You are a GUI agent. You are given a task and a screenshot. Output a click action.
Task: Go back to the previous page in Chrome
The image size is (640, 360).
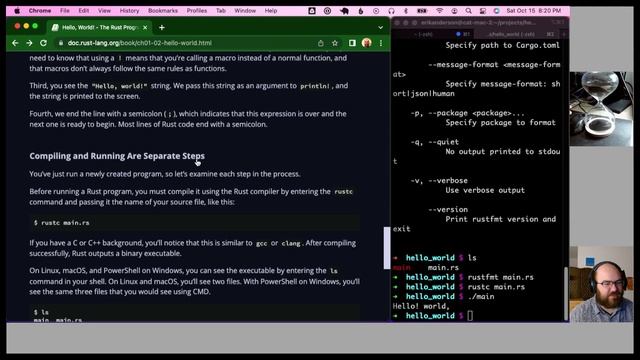click(15, 43)
